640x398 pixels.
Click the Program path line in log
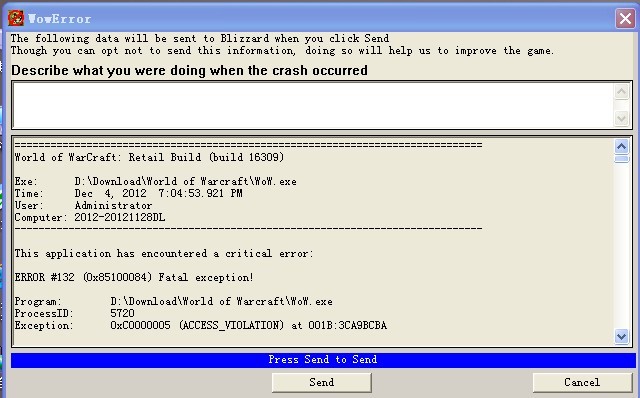pos(173,302)
